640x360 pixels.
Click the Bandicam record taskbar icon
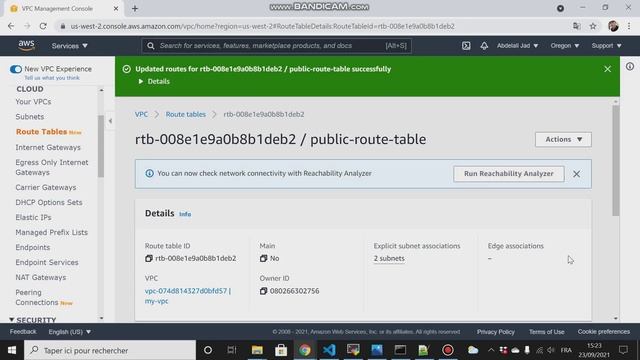[448, 350]
